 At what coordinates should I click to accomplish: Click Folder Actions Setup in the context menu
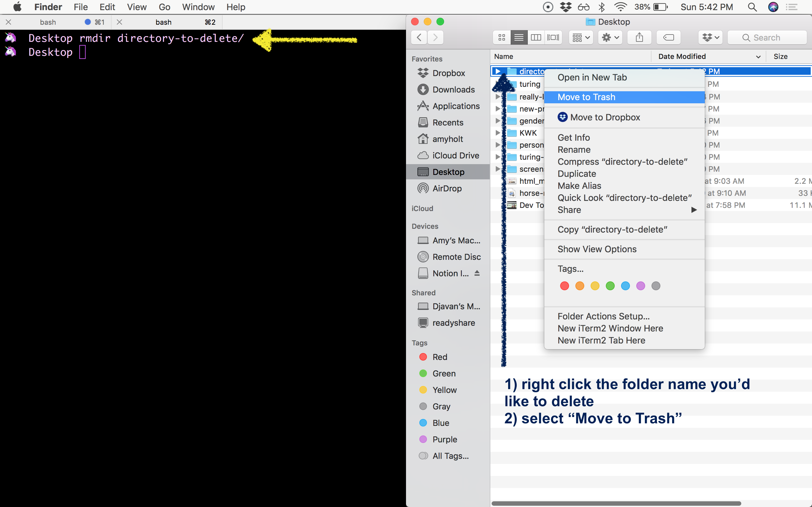pos(603,316)
